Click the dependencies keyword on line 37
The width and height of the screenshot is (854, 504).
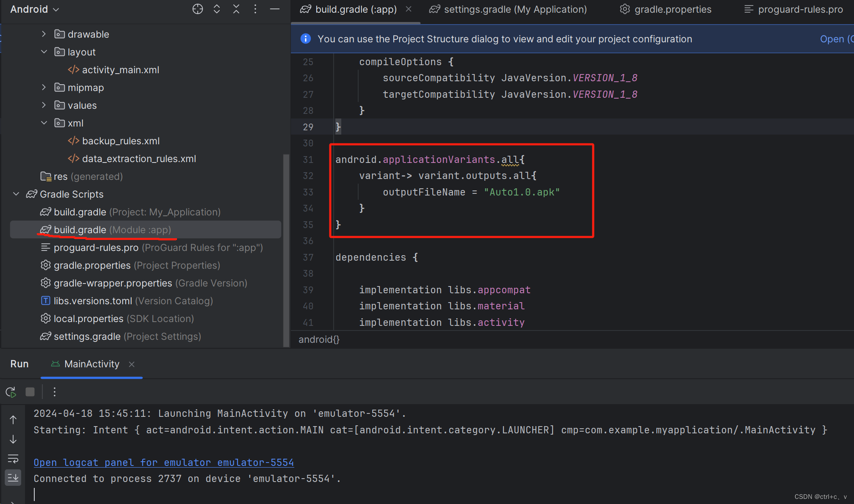370,257
